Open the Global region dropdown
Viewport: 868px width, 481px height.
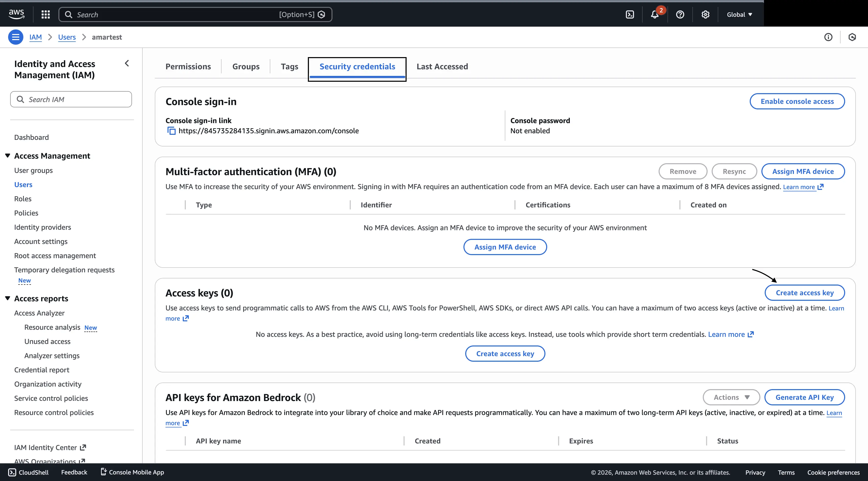[740, 14]
